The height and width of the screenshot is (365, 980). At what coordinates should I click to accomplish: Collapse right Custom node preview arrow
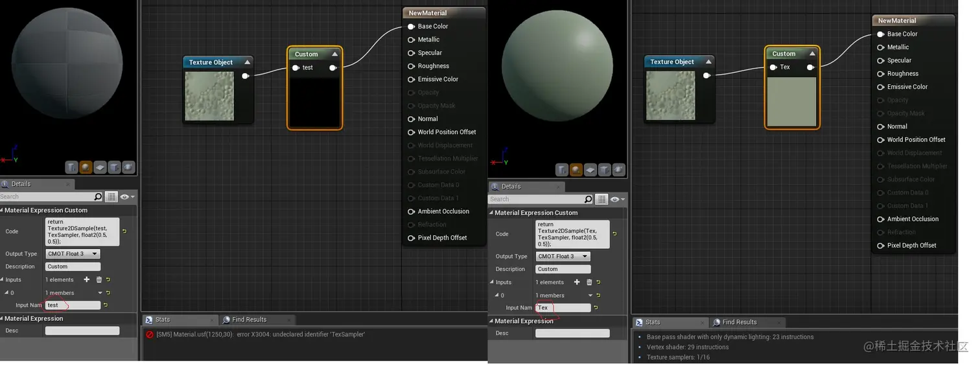tap(812, 53)
